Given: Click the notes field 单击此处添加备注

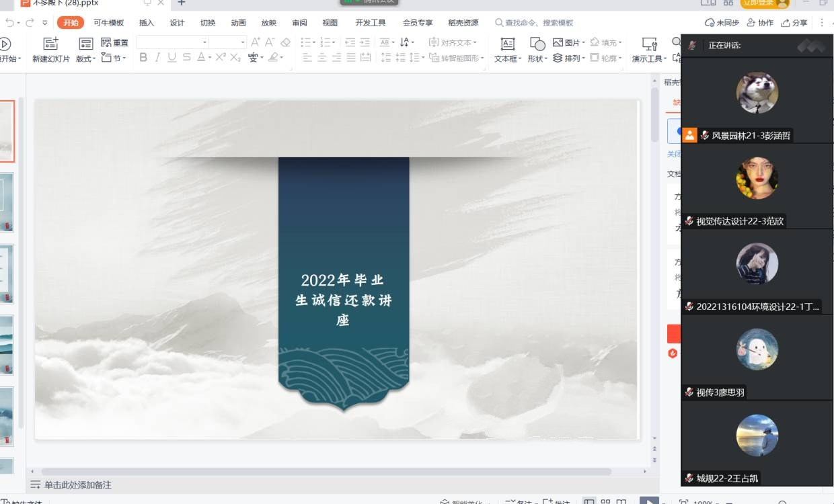Looking at the screenshot, I should coord(77,485).
